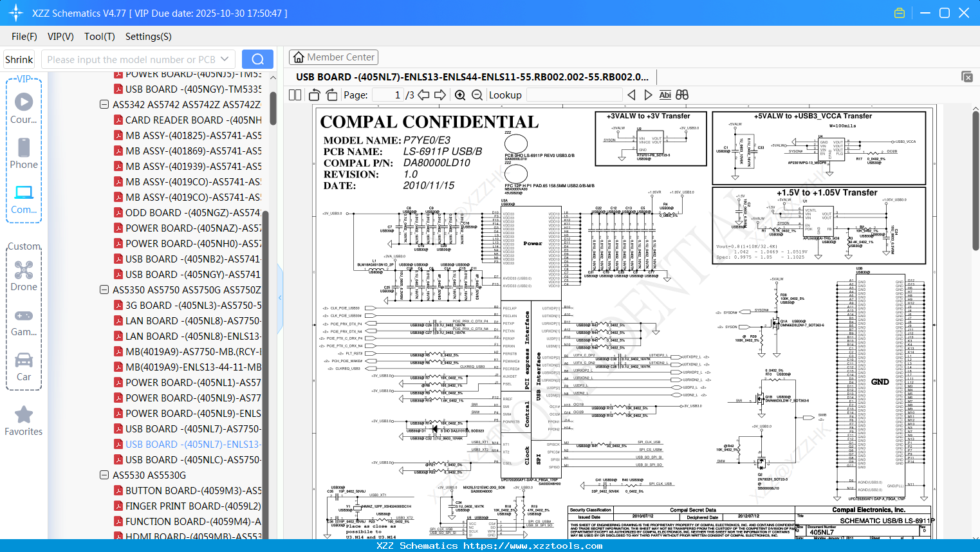Viewport: 980px width, 552px height.
Task: Rotate the page counterclockwise
Action: (x=315, y=95)
